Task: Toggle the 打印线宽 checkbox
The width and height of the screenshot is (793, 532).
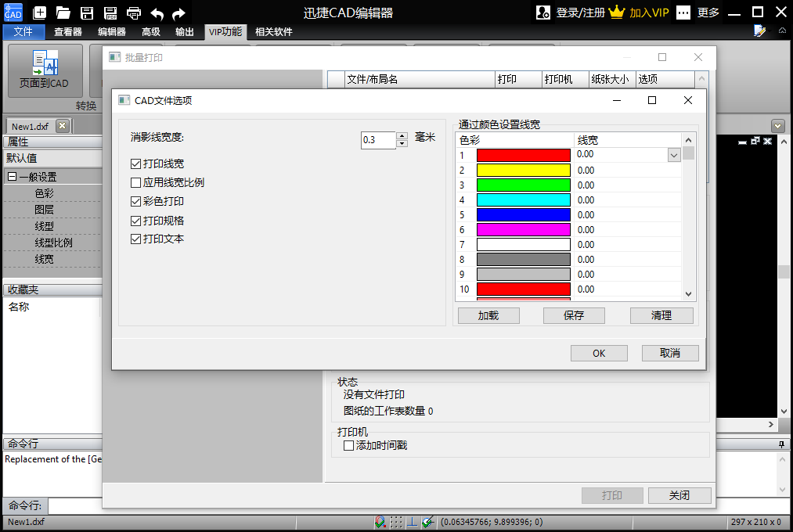Action: (x=135, y=164)
